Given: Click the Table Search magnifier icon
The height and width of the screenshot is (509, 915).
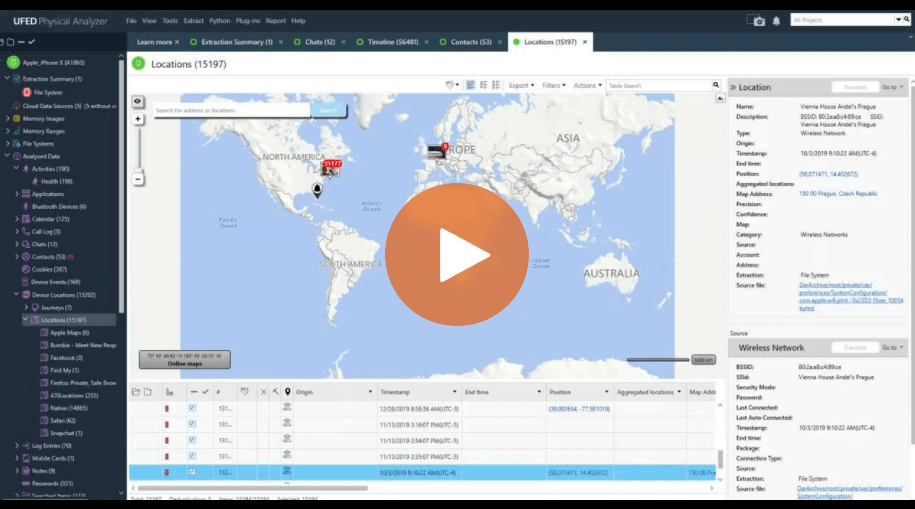Looking at the screenshot, I should coord(717,86).
